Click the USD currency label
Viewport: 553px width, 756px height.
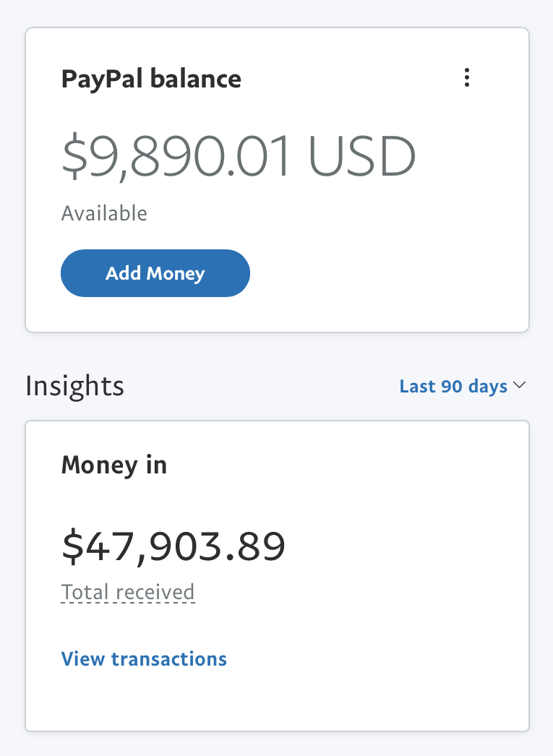click(x=361, y=156)
